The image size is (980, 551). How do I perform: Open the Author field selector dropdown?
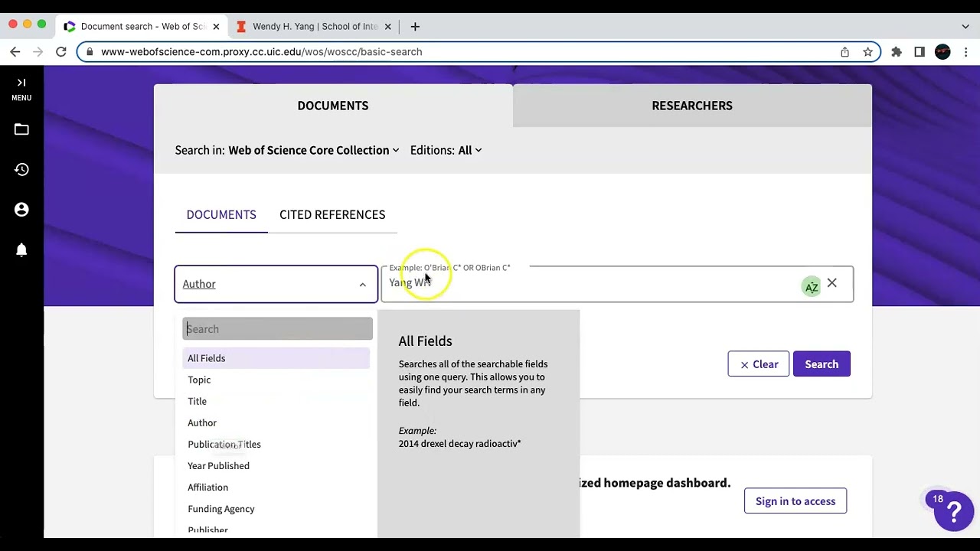pos(276,284)
